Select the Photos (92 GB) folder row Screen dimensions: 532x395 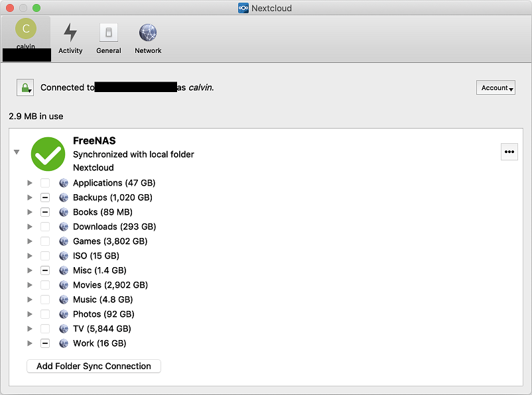(103, 314)
